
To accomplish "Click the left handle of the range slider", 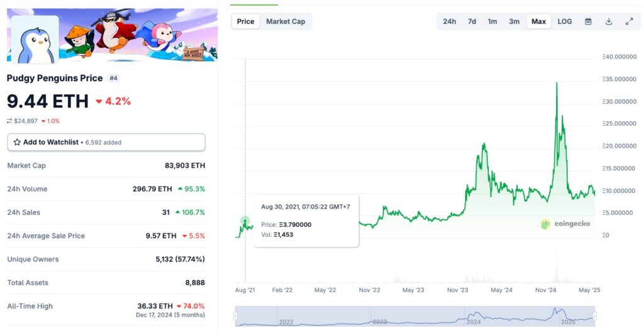I will click(236, 316).
